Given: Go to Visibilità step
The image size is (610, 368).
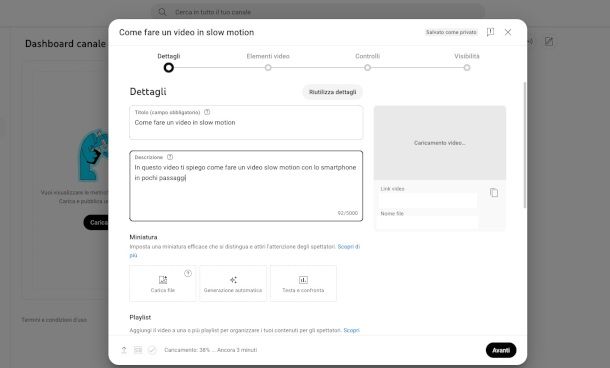Looking at the screenshot, I should (x=466, y=62).
